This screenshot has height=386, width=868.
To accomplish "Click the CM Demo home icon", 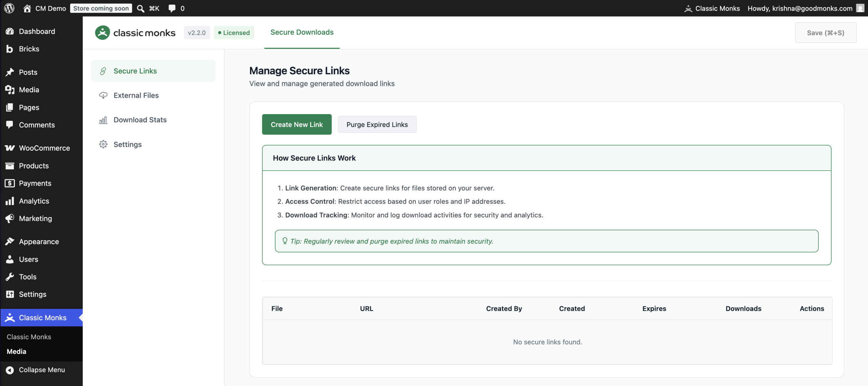I will coord(27,8).
